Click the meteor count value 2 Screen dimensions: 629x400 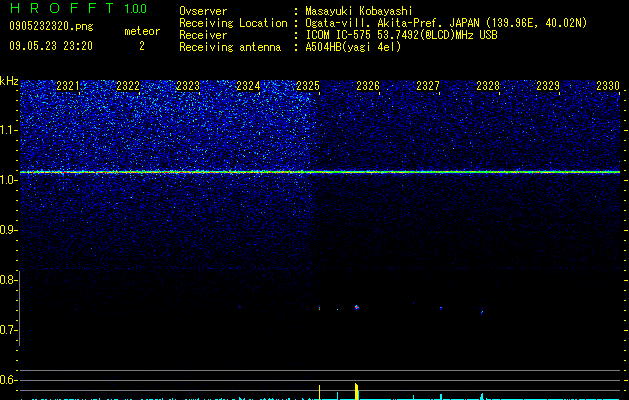coord(142,46)
